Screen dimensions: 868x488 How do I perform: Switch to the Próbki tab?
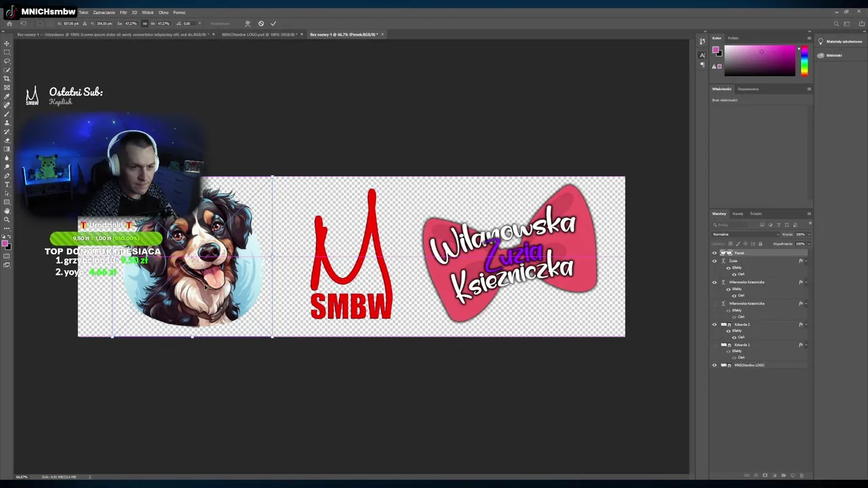point(733,38)
